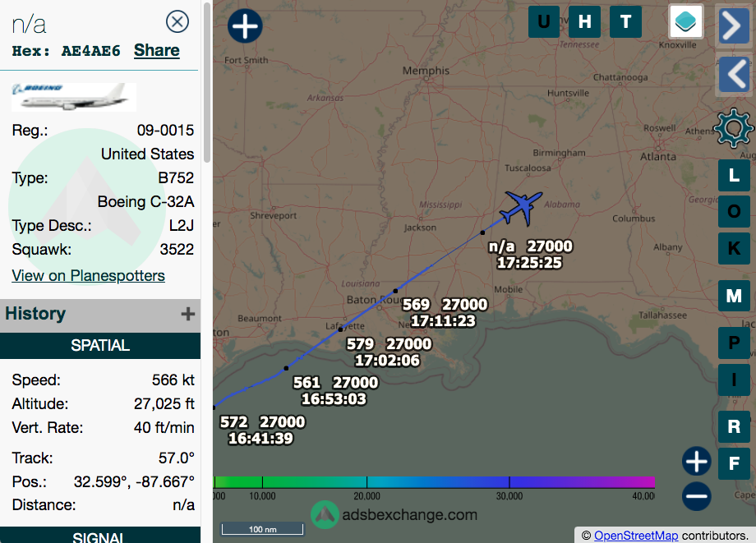Click the right arrow sidebar button
The width and height of the screenshot is (756, 543).
tap(735, 25)
